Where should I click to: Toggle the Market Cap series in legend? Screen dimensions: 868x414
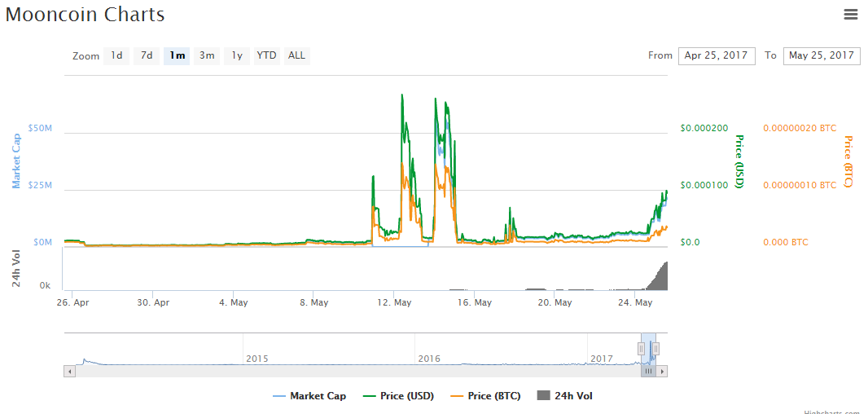[x=309, y=396]
